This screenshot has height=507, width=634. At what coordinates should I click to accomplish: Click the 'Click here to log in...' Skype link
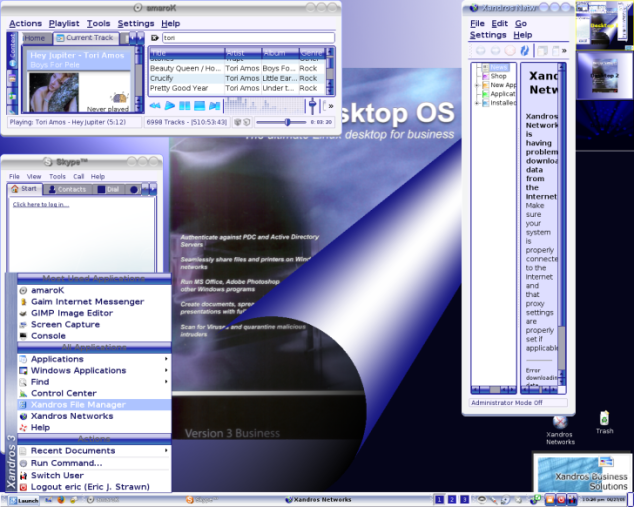pyautogui.click(x=41, y=205)
